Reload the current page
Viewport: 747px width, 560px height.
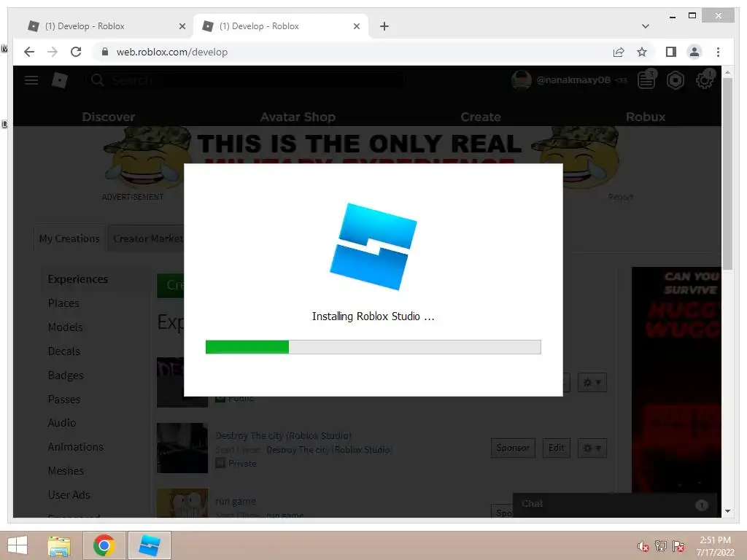tap(76, 52)
